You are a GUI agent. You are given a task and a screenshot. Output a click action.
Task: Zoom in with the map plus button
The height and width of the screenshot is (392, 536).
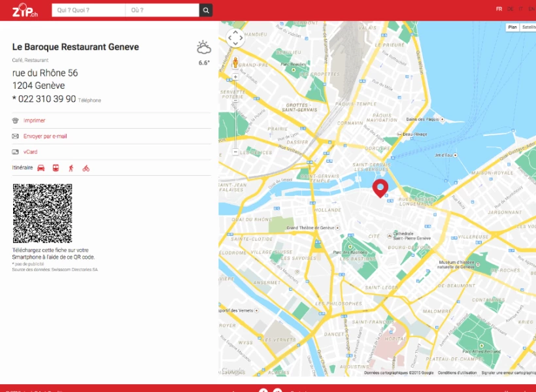[235, 77]
